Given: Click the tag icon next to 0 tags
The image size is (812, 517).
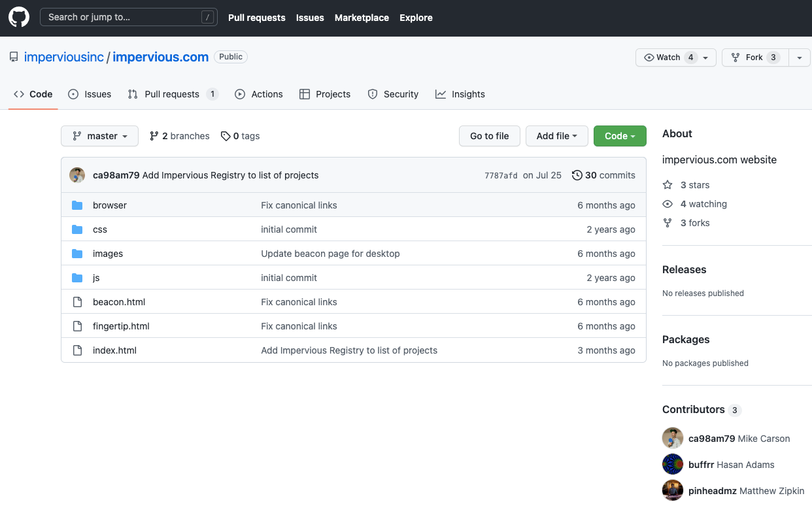Looking at the screenshot, I should click(x=226, y=136).
